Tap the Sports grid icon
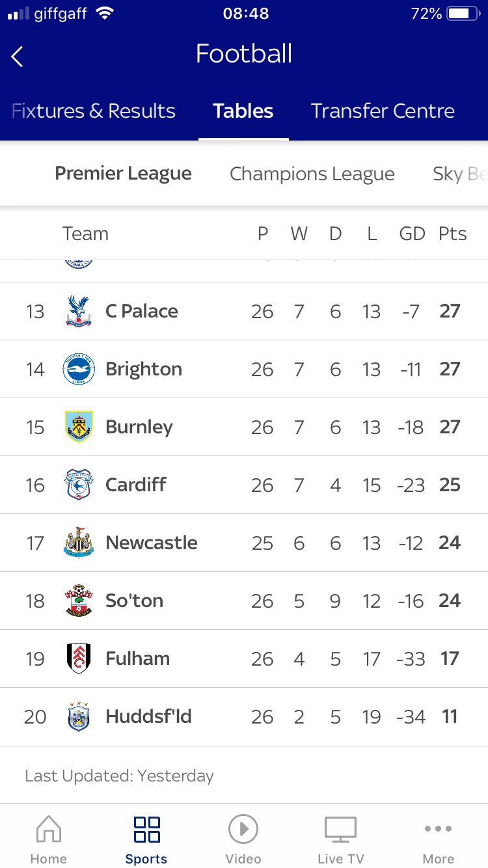488x868 pixels. pos(146,830)
